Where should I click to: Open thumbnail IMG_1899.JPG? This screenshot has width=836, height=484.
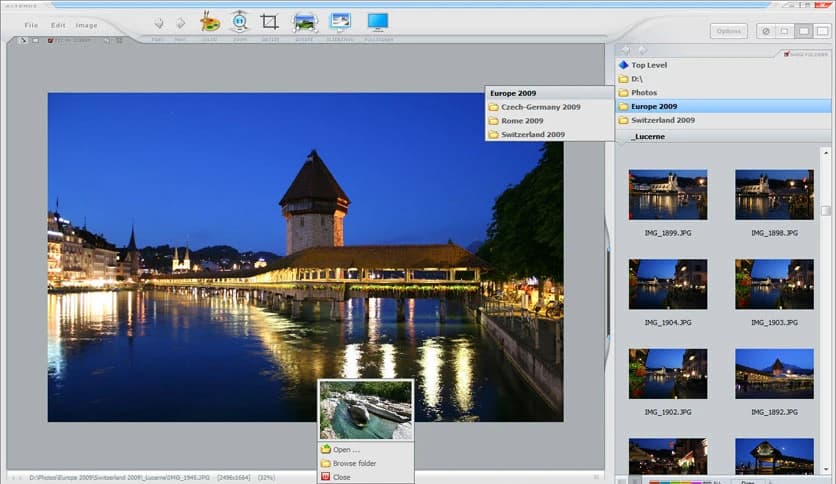click(668, 195)
